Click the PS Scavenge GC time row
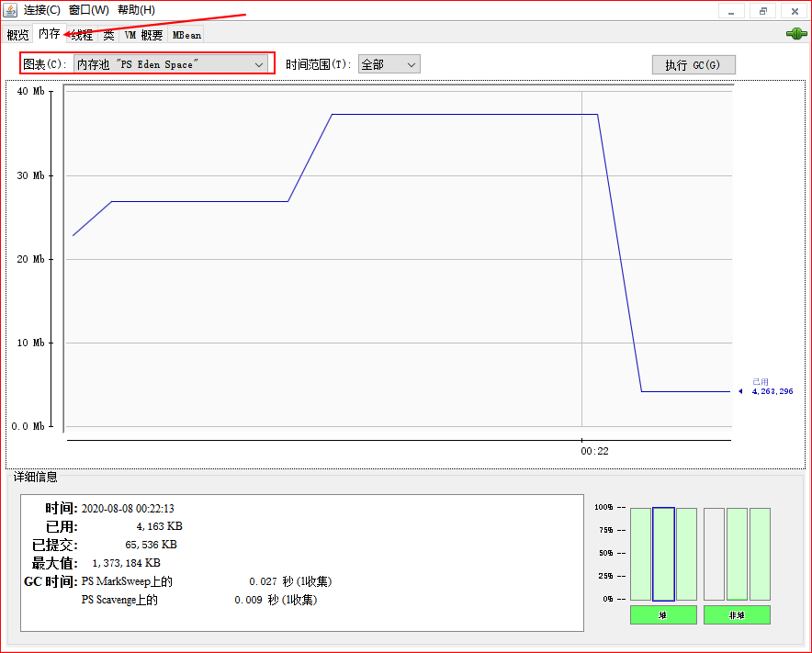 (199, 600)
